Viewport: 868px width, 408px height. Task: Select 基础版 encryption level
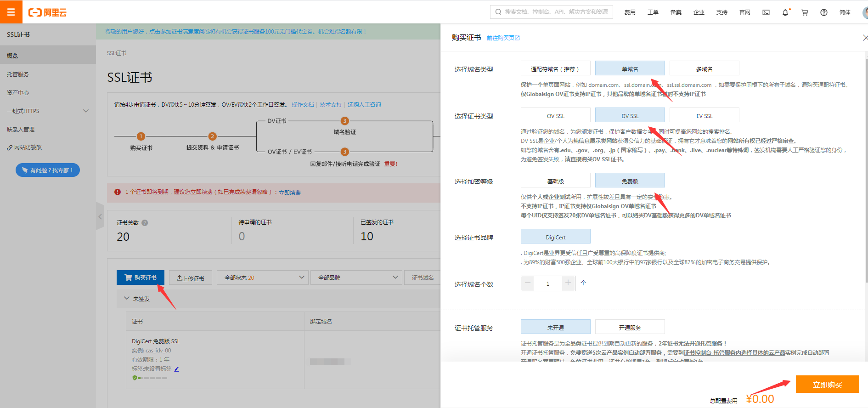pyautogui.click(x=555, y=181)
